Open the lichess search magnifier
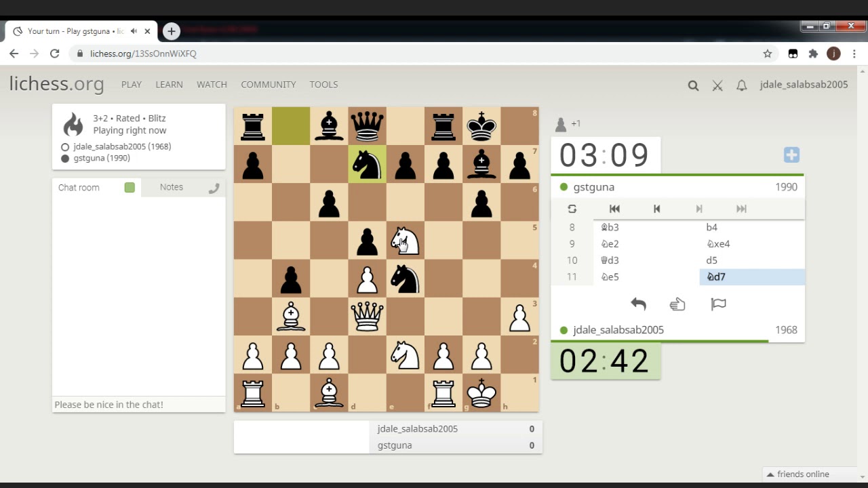This screenshot has height=488, width=868. pyautogui.click(x=693, y=85)
